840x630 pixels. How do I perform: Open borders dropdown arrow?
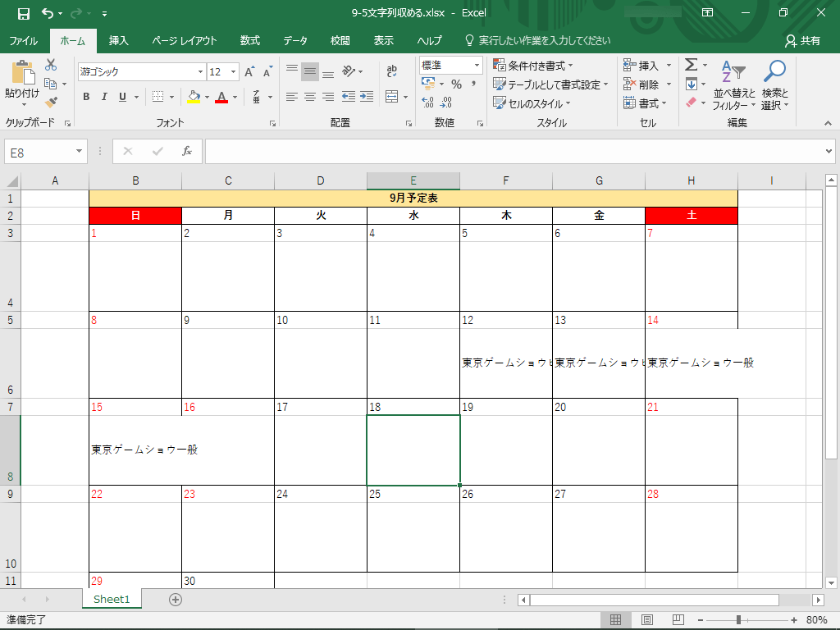(172, 97)
